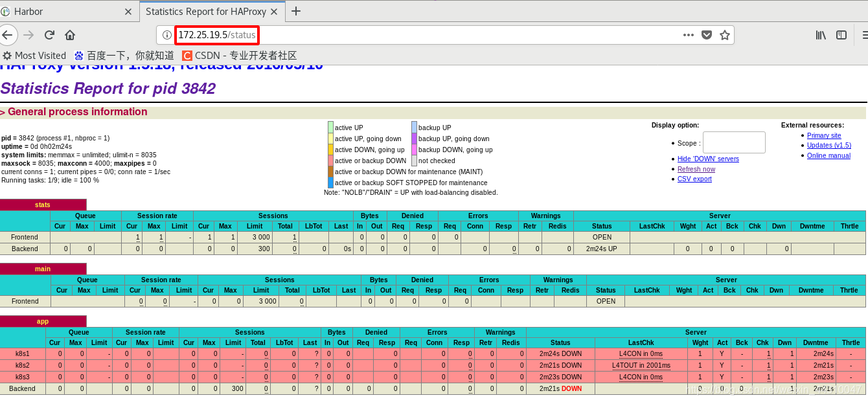Select the k8s3 server row name
This screenshot has height=402, width=868.
pyautogui.click(x=23, y=377)
